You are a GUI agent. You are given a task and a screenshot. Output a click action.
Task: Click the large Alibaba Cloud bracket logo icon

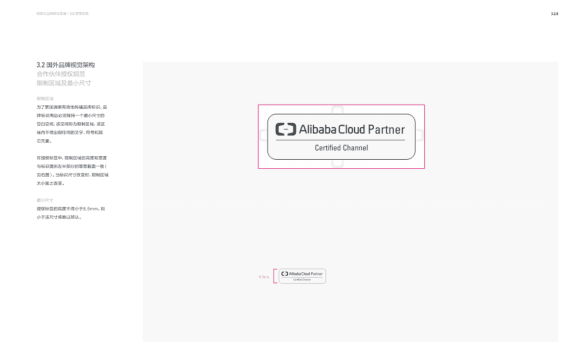286,129
